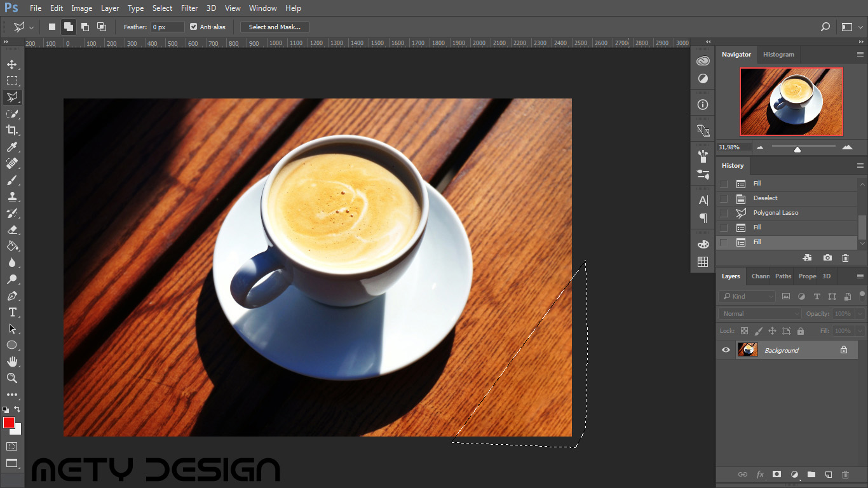This screenshot has height=488, width=868.
Task: Open the layer Fill dropdown arrow
Action: [860, 331]
